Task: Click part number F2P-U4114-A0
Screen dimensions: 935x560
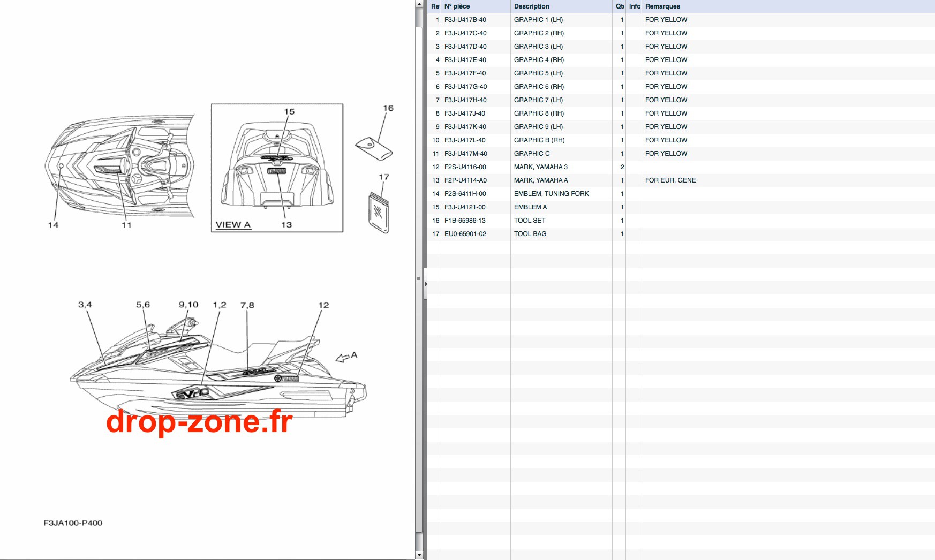Action: (465, 180)
